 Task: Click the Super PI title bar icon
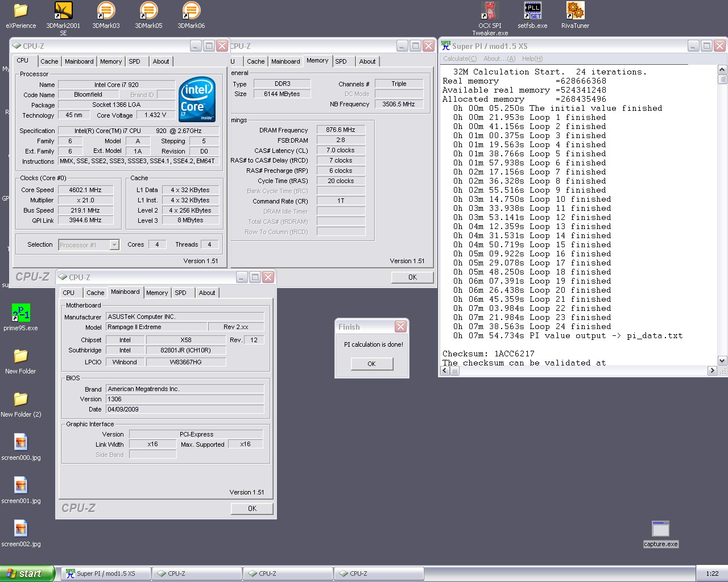pos(446,46)
